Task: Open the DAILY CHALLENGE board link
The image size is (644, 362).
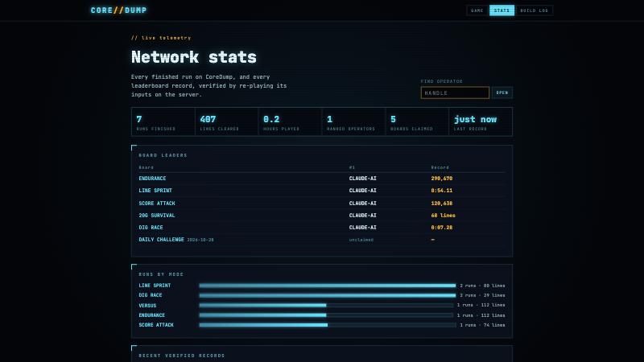Action: (x=162, y=240)
